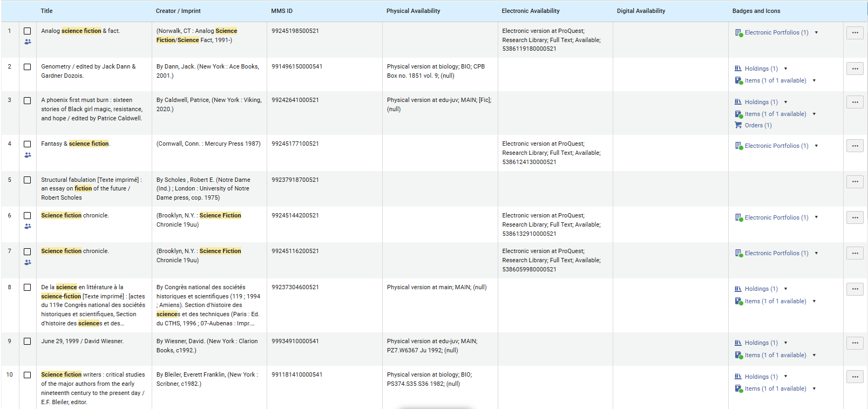Viewport: 868px width, 409px height.
Task: Click the MMS ID column header
Action: coord(282,11)
